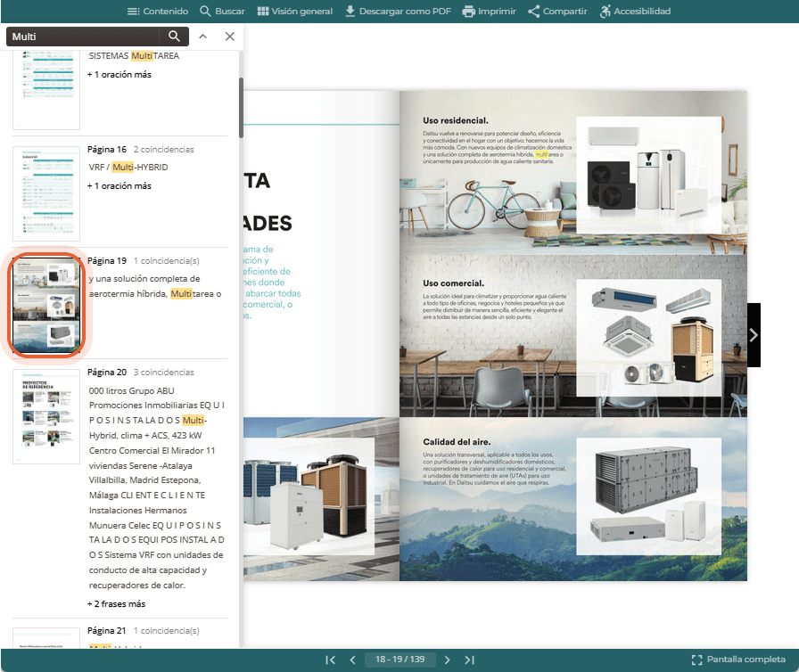Open the VRF / Multi-HYBRID result
Screen dimensions: 799x672
(128, 167)
